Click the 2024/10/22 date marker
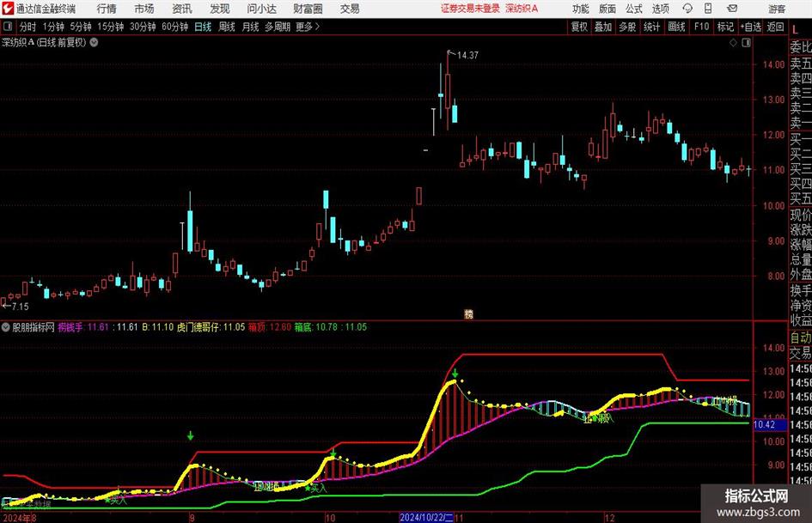This screenshot has height=523, width=812. coord(426,517)
